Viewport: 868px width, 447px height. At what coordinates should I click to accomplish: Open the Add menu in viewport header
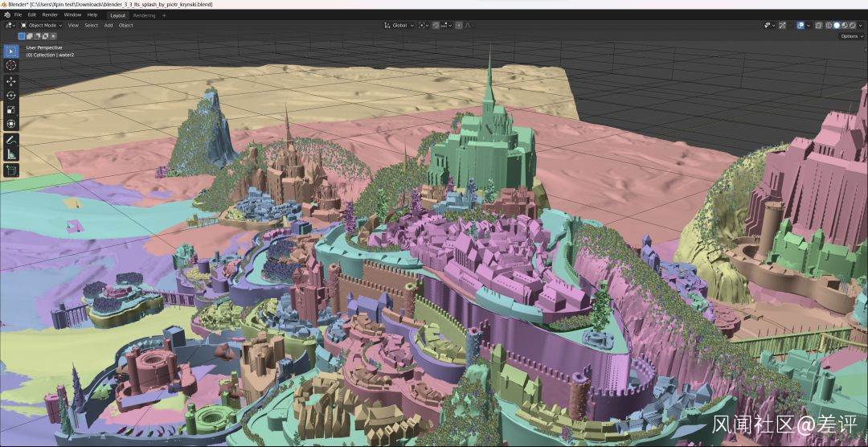coord(108,25)
